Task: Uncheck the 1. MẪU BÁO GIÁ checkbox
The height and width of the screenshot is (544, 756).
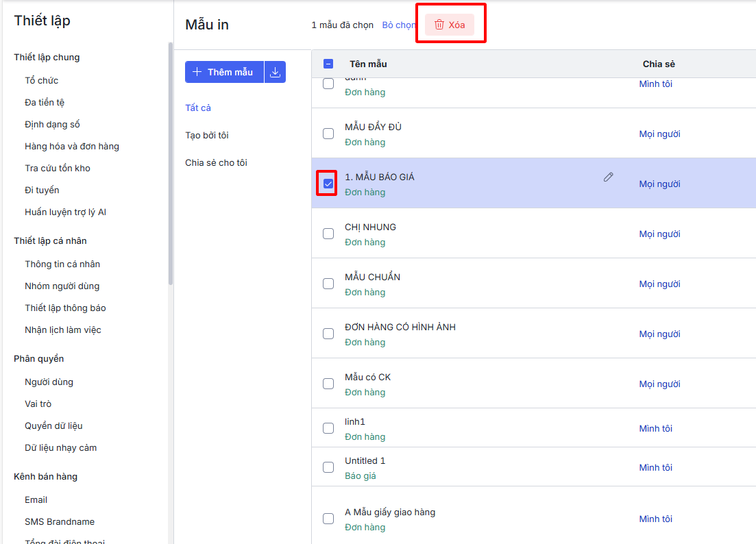Action: pyautogui.click(x=328, y=184)
